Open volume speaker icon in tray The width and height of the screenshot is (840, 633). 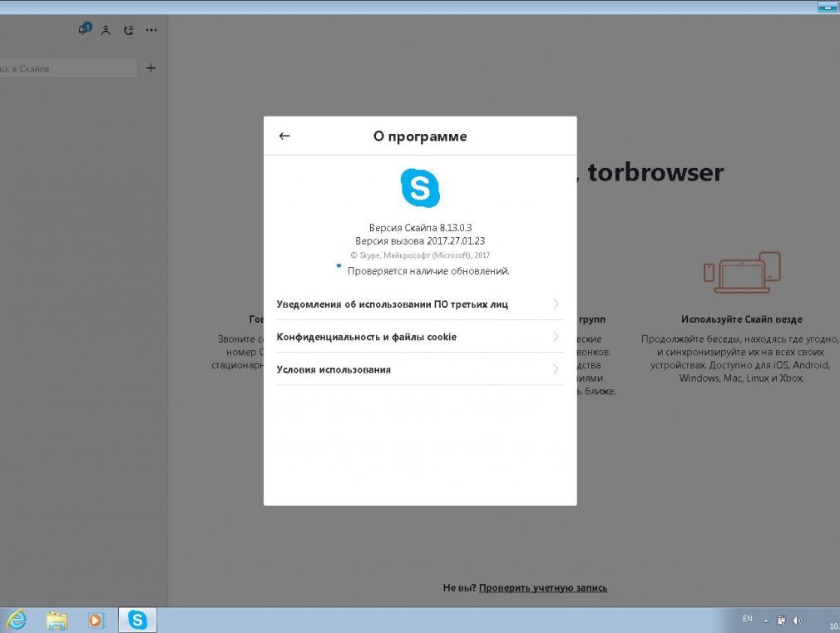point(798,621)
